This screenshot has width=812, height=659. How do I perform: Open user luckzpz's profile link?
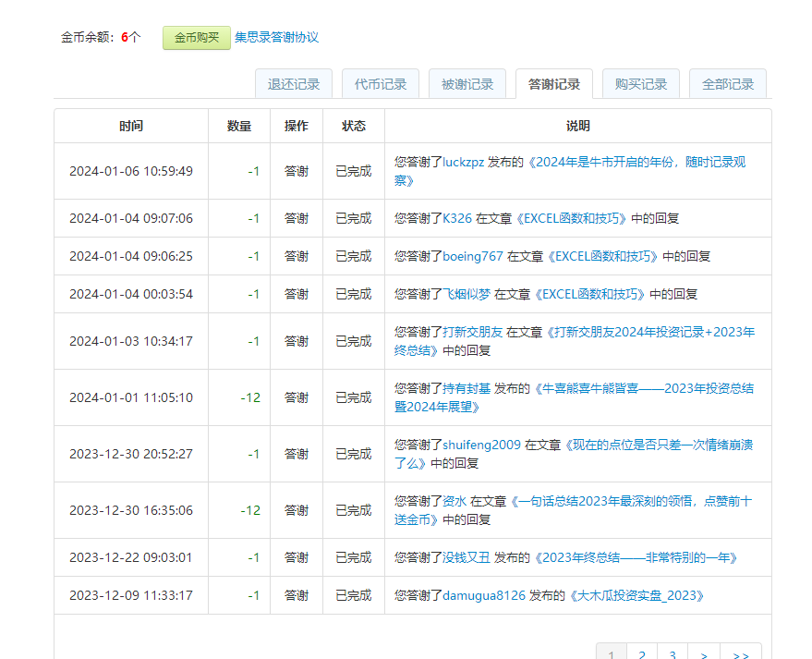[x=464, y=163]
